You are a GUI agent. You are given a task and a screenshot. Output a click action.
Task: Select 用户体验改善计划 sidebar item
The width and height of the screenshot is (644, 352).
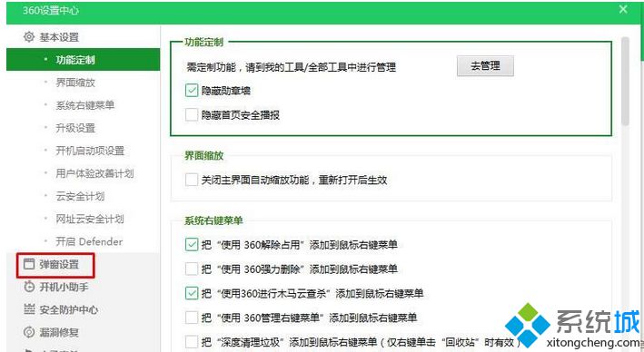94,173
